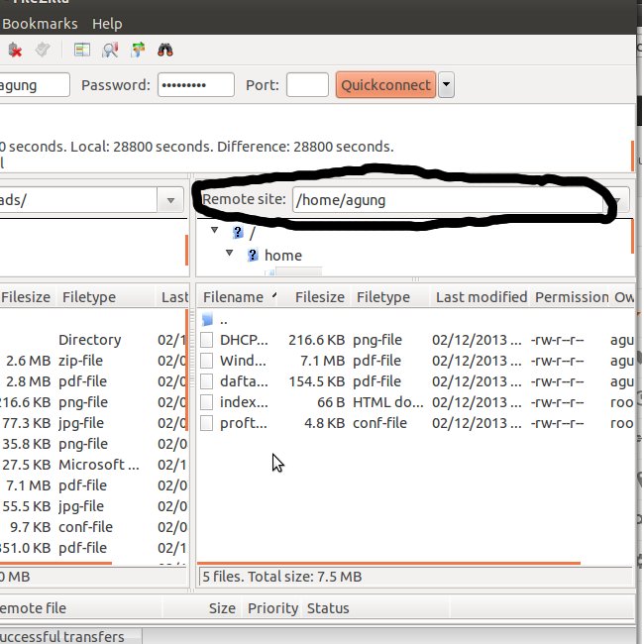Click the local '77.3 KB' jpg-file row
Viewport: 644px width, 644px height.
point(27,423)
